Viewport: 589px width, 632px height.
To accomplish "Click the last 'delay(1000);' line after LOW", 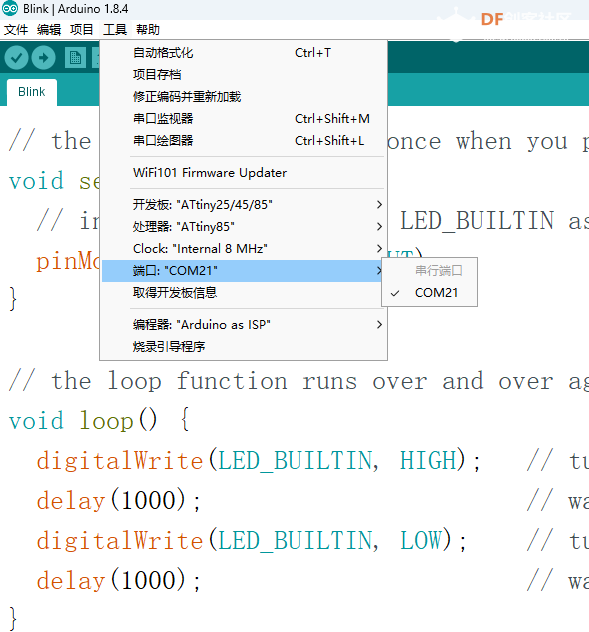I will click(x=118, y=580).
